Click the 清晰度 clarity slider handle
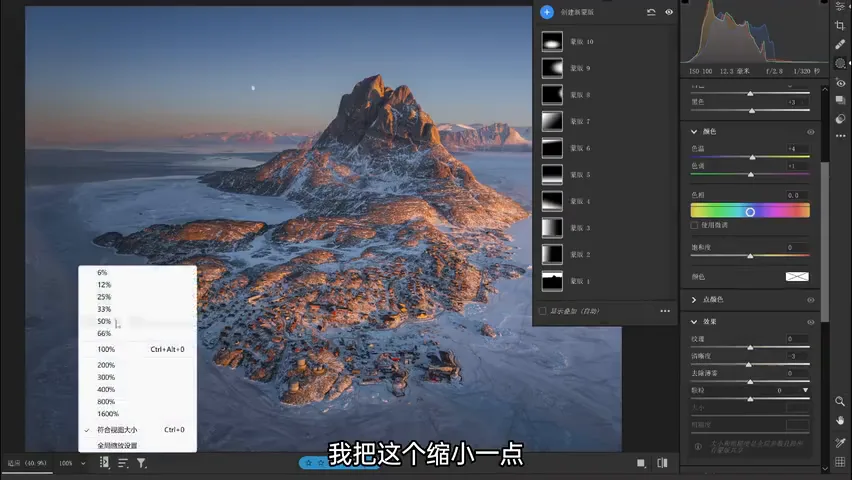Viewport: 852px width, 480px height. coord(749,364)
